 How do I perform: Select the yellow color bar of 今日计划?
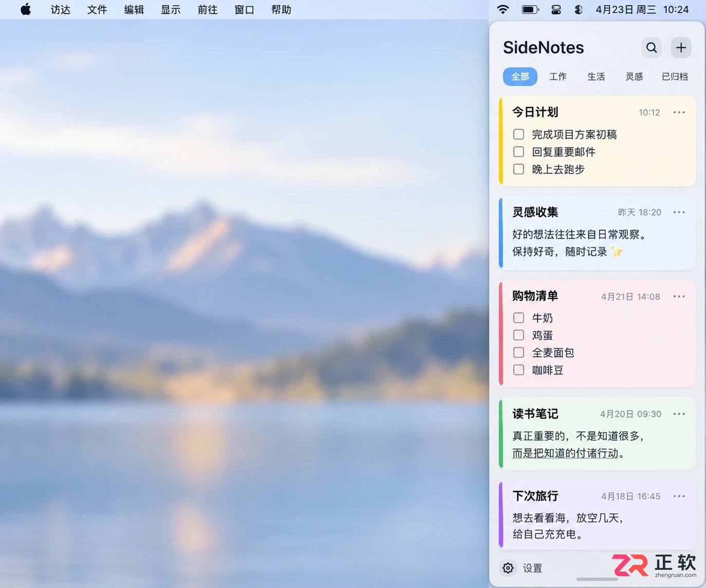tap(501, 141)
